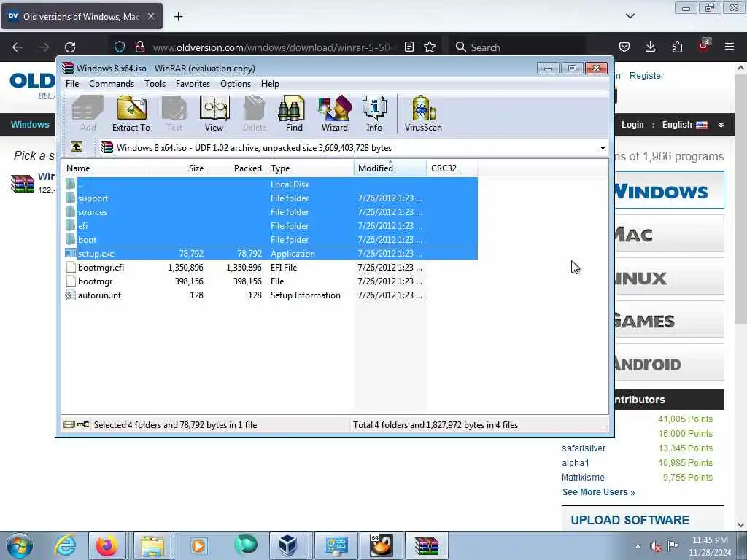This screenshot has height=560, width=747.
Task: Open a new Firefox tab
Action: click(178, 17)
